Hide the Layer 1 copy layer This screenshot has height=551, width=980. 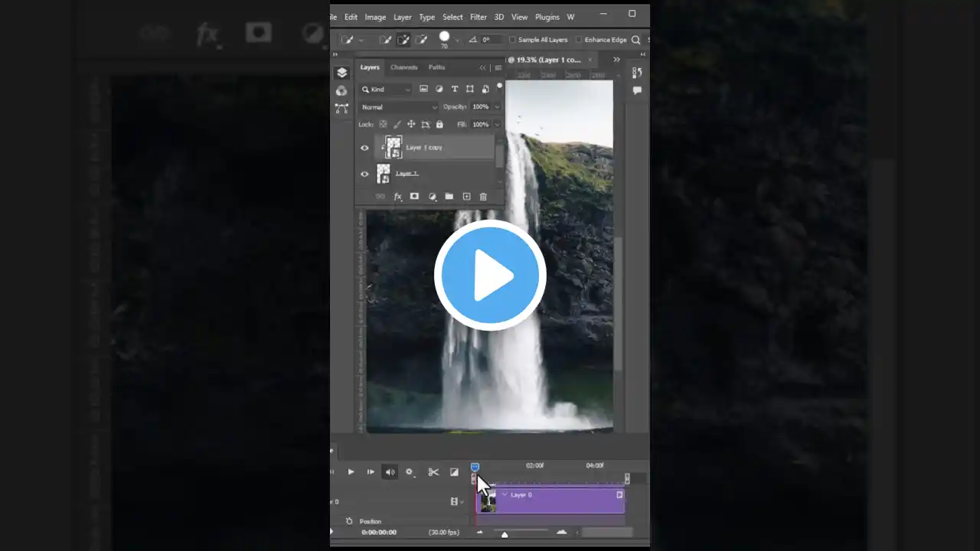[364, 148]
